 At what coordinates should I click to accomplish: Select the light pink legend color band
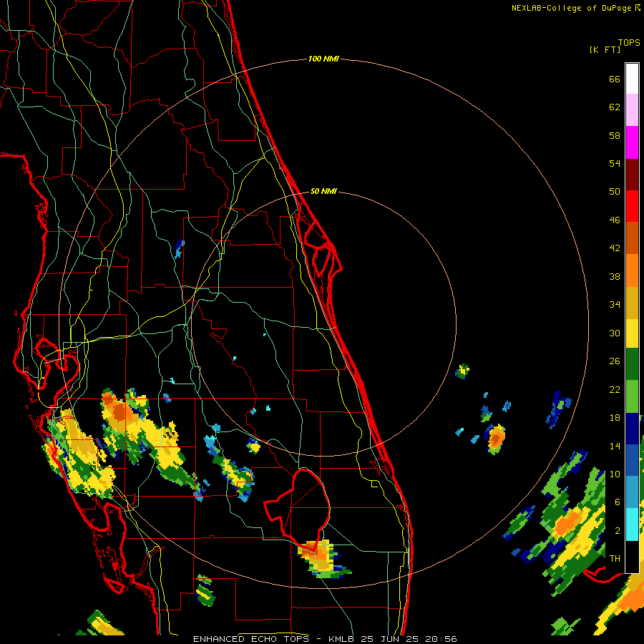tap(632, 110)
